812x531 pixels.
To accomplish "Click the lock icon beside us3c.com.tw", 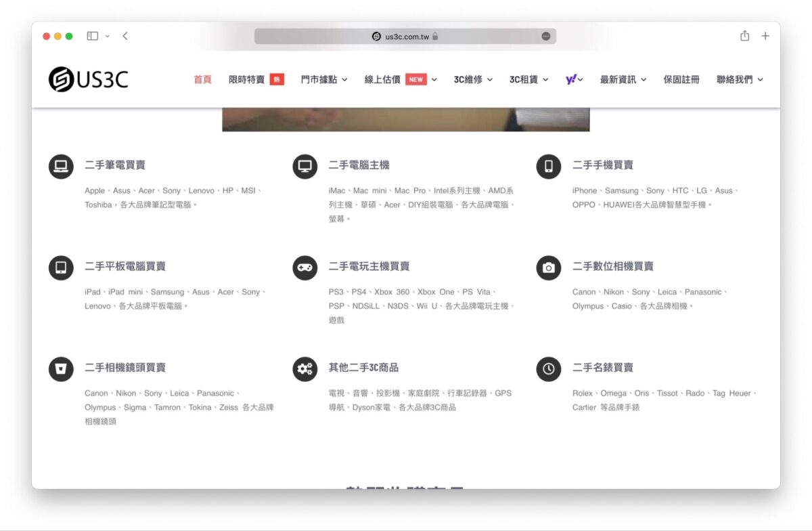I will [435, 37].
